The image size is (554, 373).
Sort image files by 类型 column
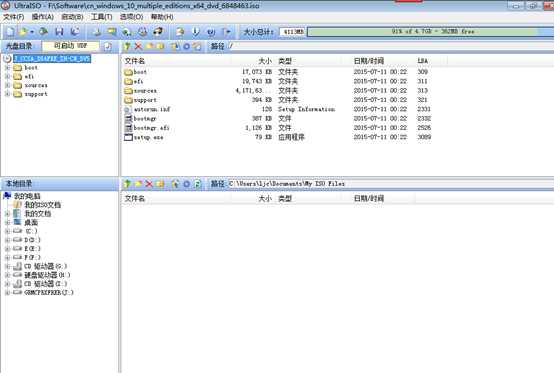(285, 61)
